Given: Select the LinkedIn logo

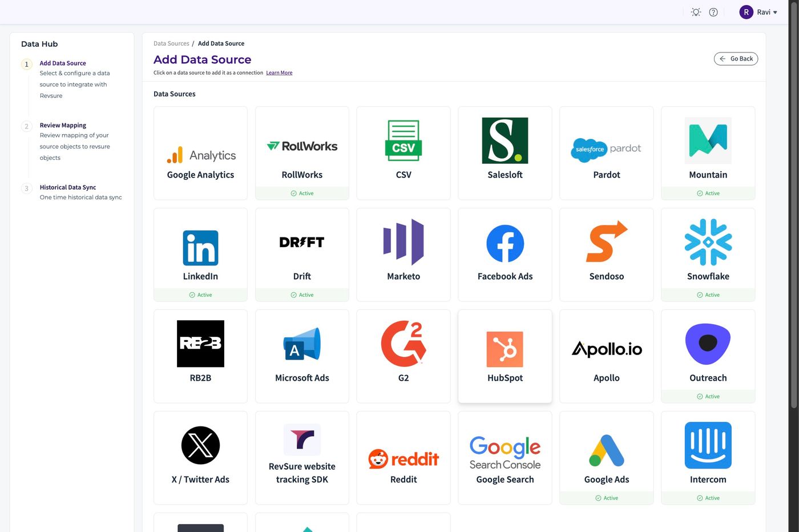Looking at the screenshot, I should click(200, 248).
